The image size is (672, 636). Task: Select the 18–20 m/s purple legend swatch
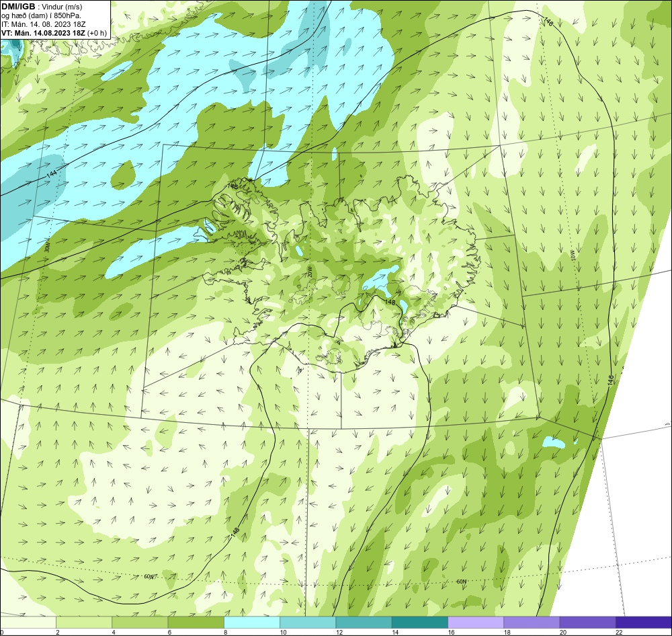532,623
